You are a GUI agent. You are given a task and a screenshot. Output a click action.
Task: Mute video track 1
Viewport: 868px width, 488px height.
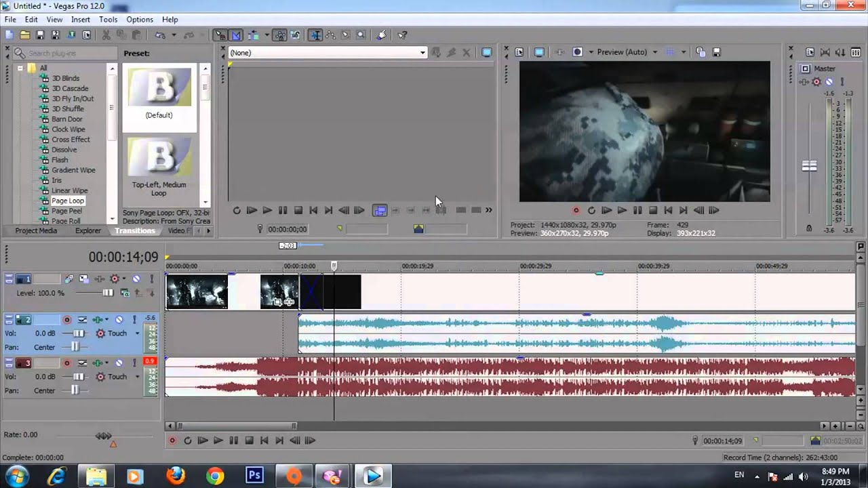(x=136, y=279)
